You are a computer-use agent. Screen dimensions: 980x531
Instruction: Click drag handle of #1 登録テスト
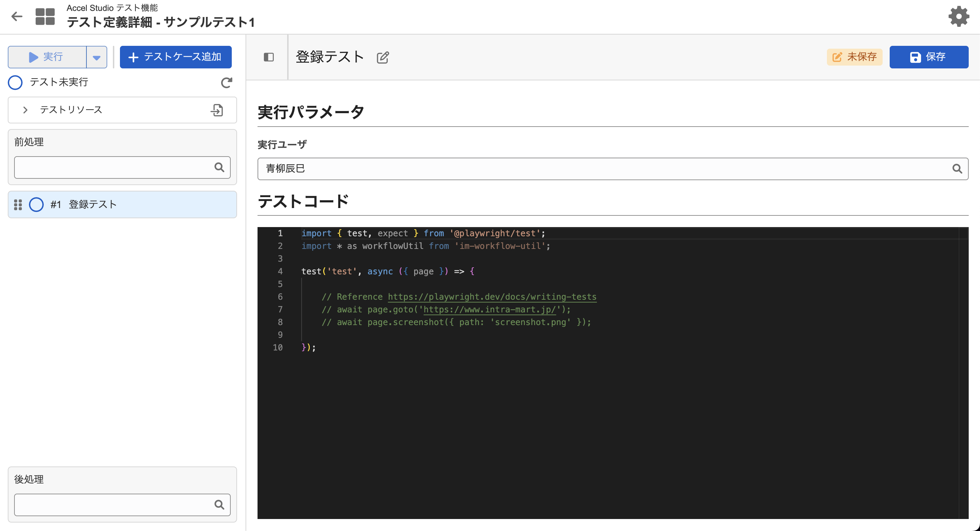[18, 205]
